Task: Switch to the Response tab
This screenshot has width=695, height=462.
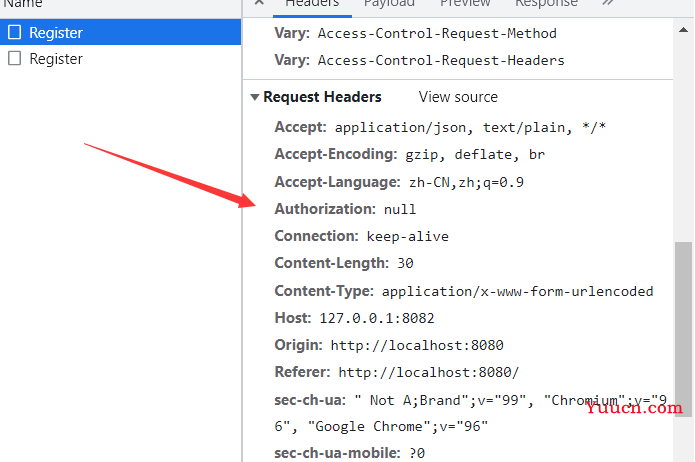Action: tap(546, 4)
